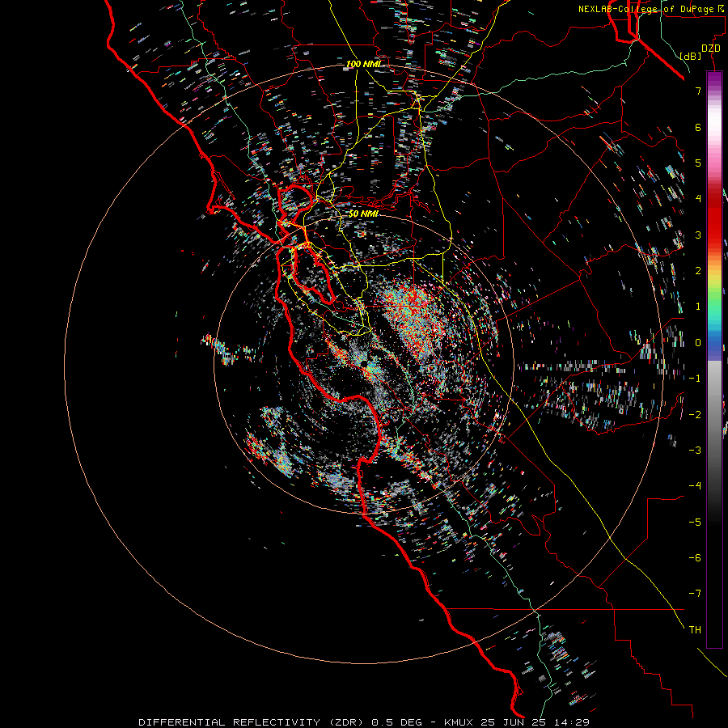The width and height of the screenshot is (728, 728).
Task: Click the "DZD" label above the color scale
Action: coord(711,49)
